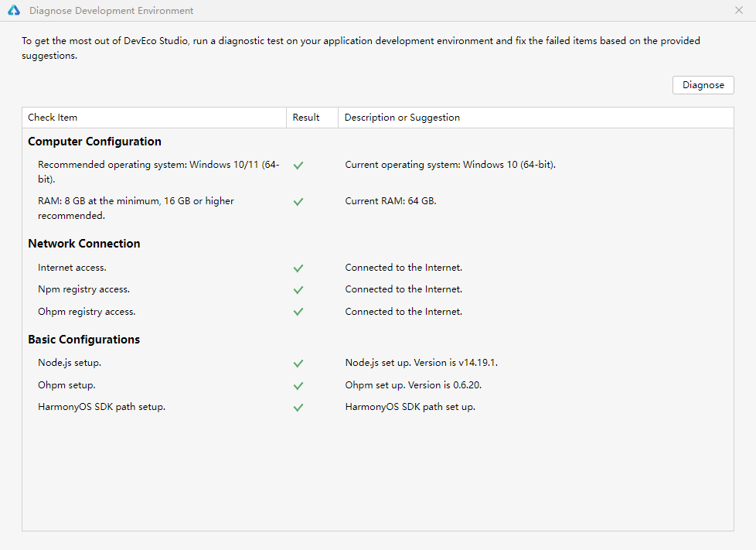The height and width of the screenshot is (550, 756).
Task: Select the Network Connection section heading
Action: point(84,244)
